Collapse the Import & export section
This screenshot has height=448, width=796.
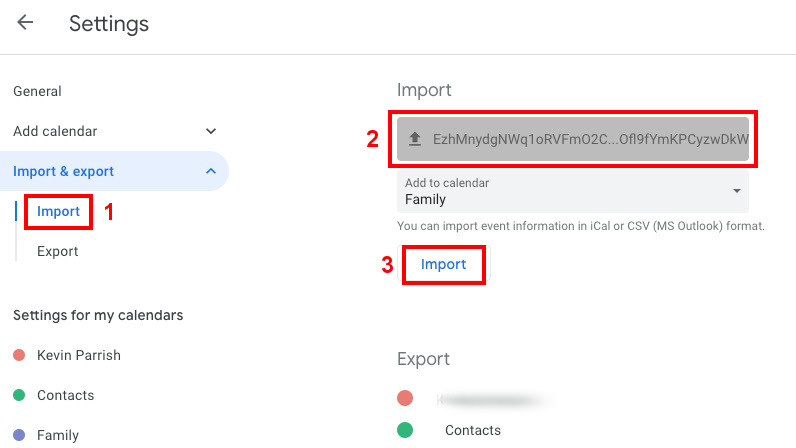pos(210,171)
